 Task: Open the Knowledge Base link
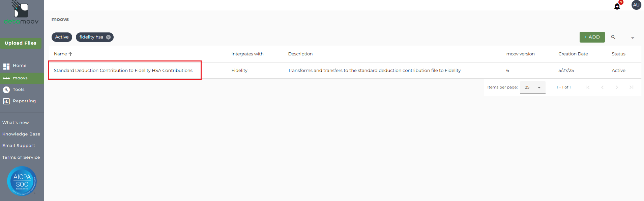[x=21, y=134]
